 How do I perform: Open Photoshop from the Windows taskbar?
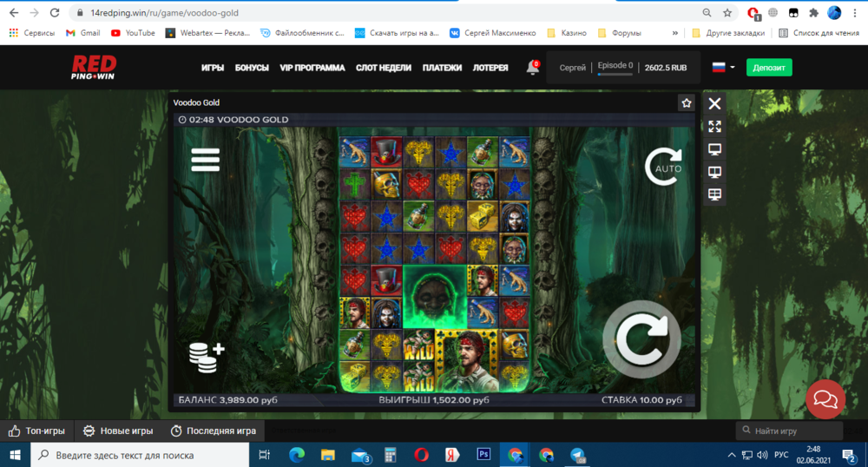click(x=483, y=454)
